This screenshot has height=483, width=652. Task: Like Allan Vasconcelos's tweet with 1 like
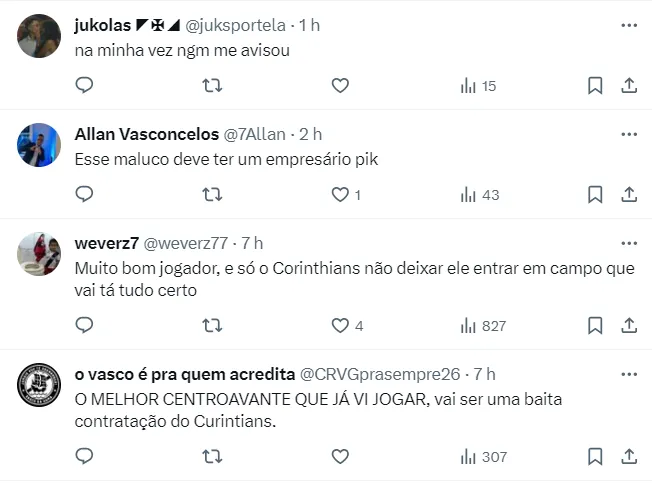click(x=340, y=195)
